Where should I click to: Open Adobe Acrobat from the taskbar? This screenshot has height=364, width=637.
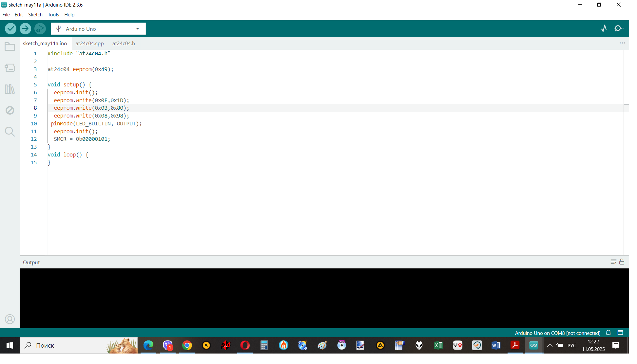[515, 345]
